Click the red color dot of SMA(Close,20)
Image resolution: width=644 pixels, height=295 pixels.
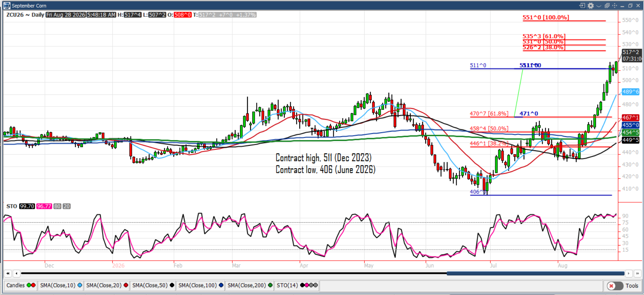tap(126, 285)
